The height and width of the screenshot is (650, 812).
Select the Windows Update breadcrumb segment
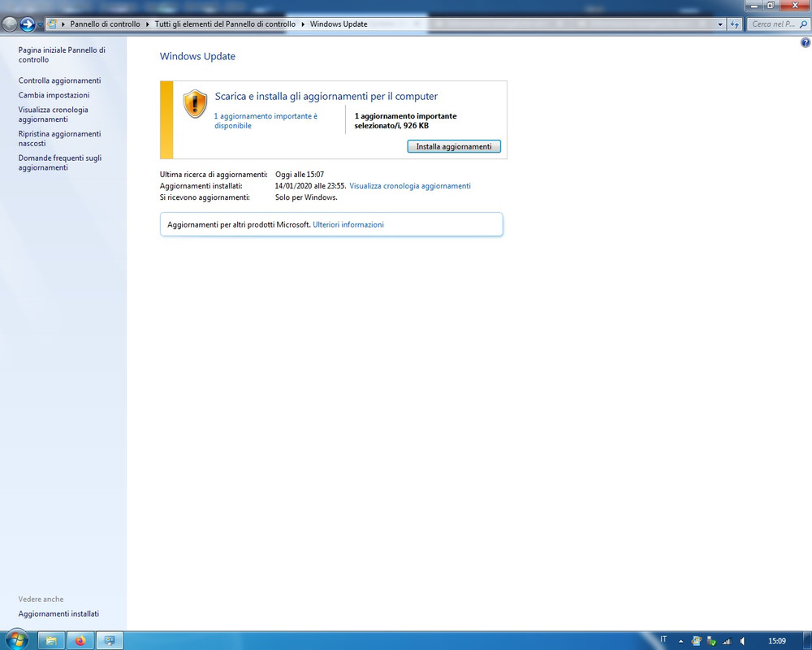click(x=339, y=24)
